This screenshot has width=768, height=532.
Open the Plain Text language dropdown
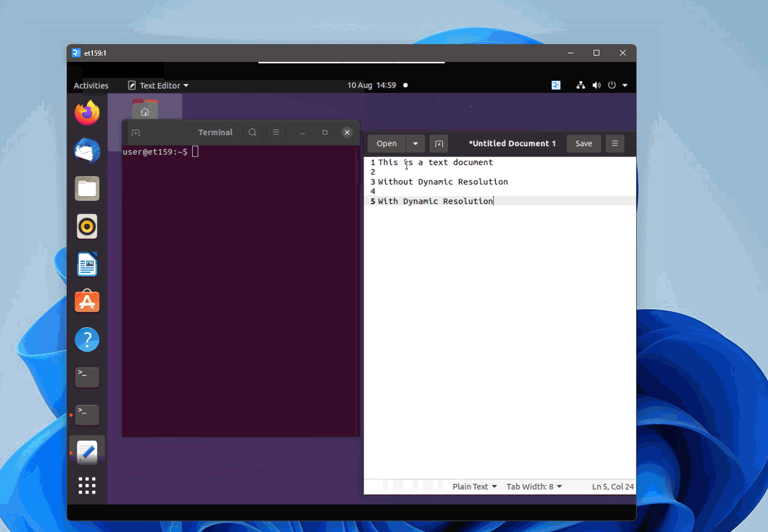tap(474, 487)
